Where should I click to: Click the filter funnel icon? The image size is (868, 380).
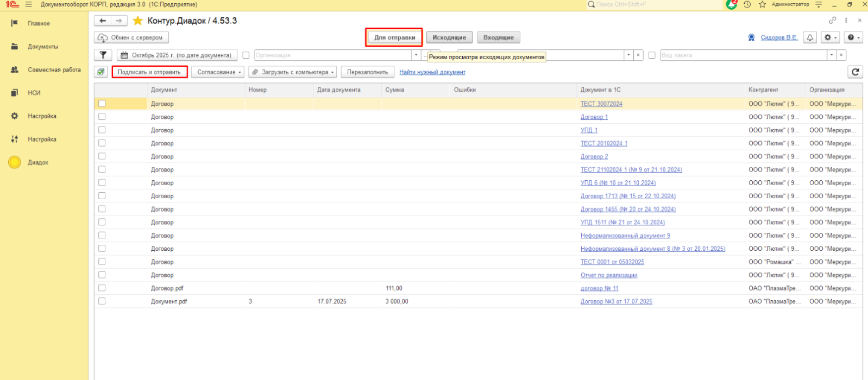pyautogui.click(x=103, y=55)
